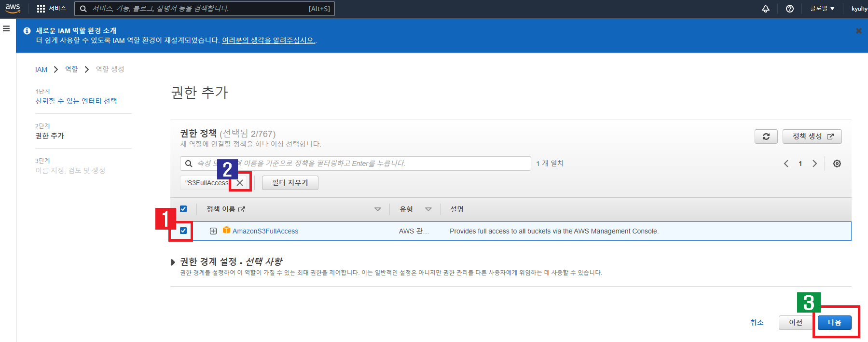The height and width of the screenshot is (342, 868).
Task: Toggle the hamburger side navigation menu
Action: (x=6, y=28)
